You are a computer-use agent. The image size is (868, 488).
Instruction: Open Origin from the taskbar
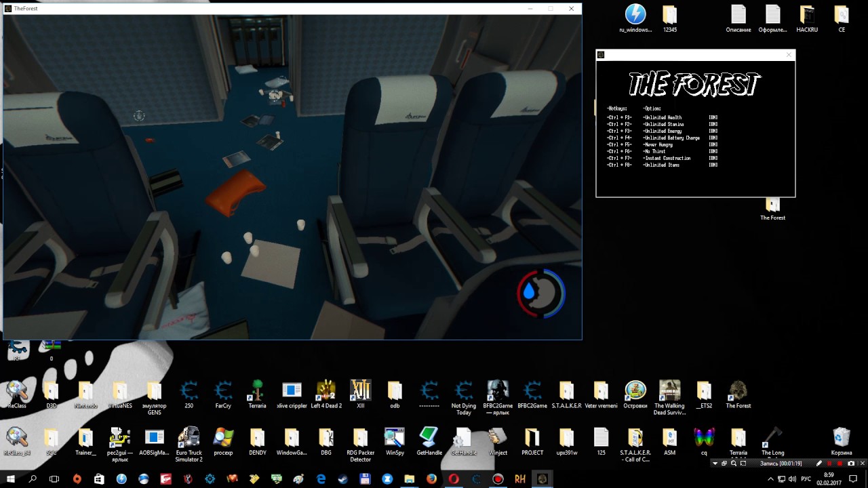(x=77, y=479)
